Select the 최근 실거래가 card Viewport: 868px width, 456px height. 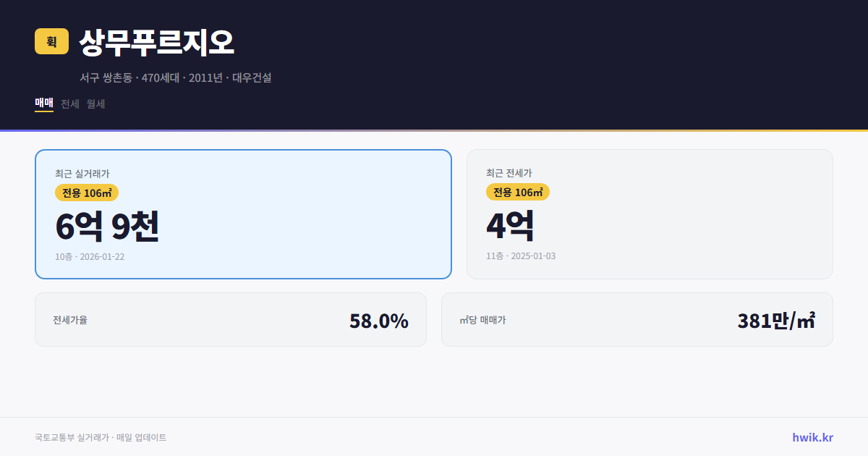tap(242, 214)
